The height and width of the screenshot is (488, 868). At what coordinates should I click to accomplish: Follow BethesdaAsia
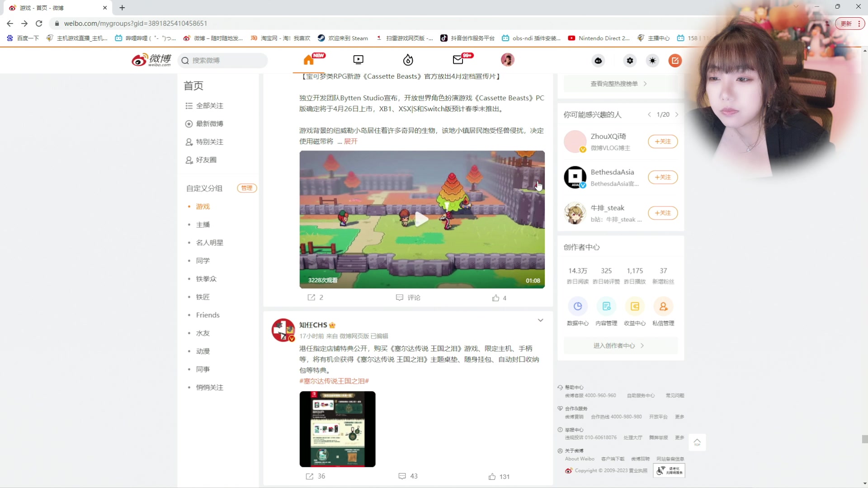[x=663, y=177]
